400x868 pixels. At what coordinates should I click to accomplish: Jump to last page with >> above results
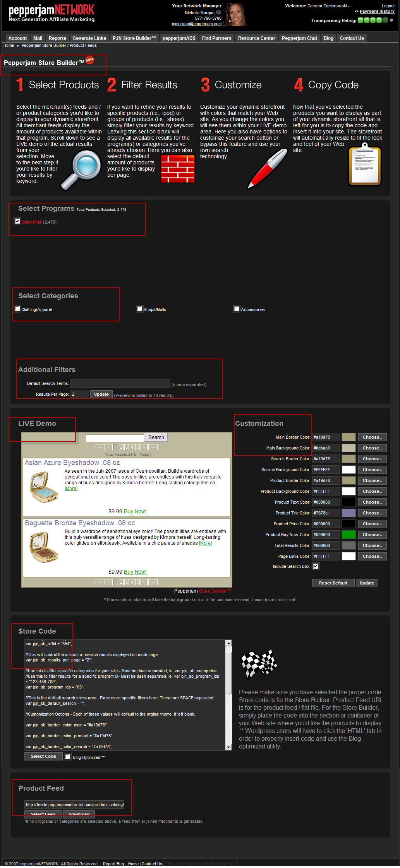point(153,447)
